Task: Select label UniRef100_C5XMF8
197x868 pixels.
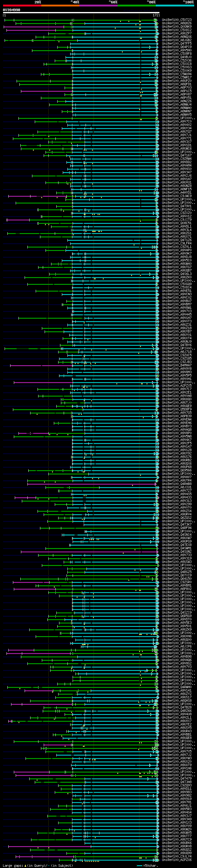Action: click(x=177, y=54)
